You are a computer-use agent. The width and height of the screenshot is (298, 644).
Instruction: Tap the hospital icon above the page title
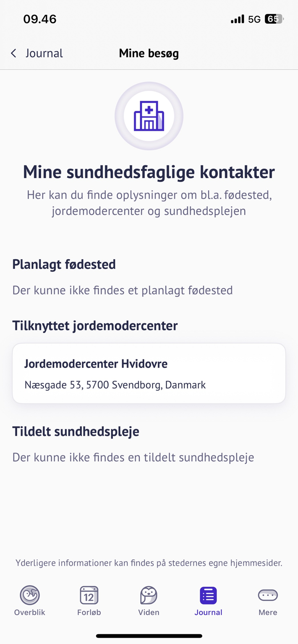coord(149,116)
